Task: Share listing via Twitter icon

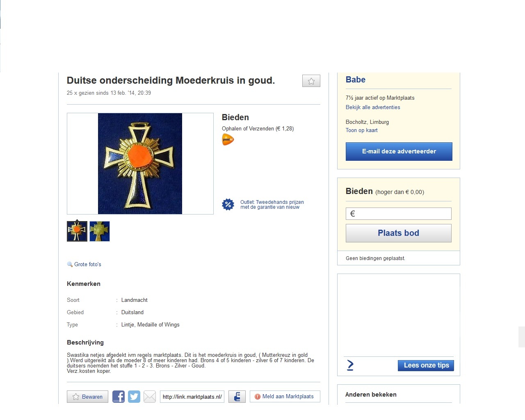Action: point(134,397)
